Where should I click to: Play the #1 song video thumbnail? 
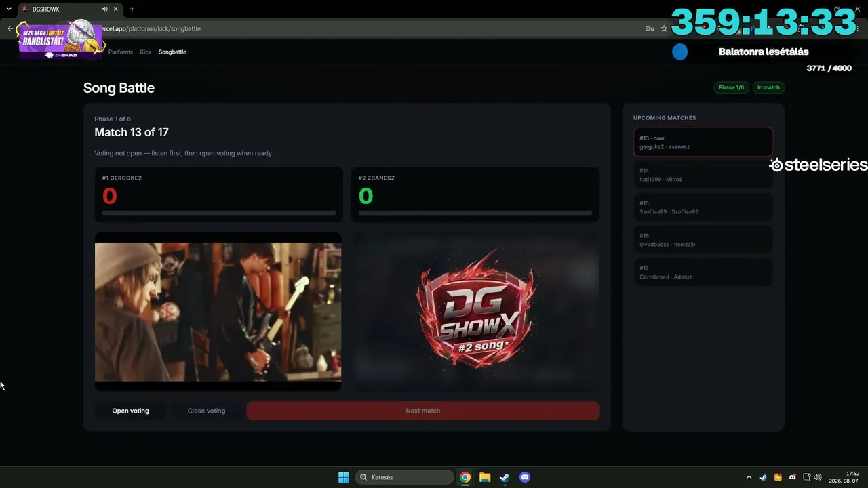coord(218,312)
